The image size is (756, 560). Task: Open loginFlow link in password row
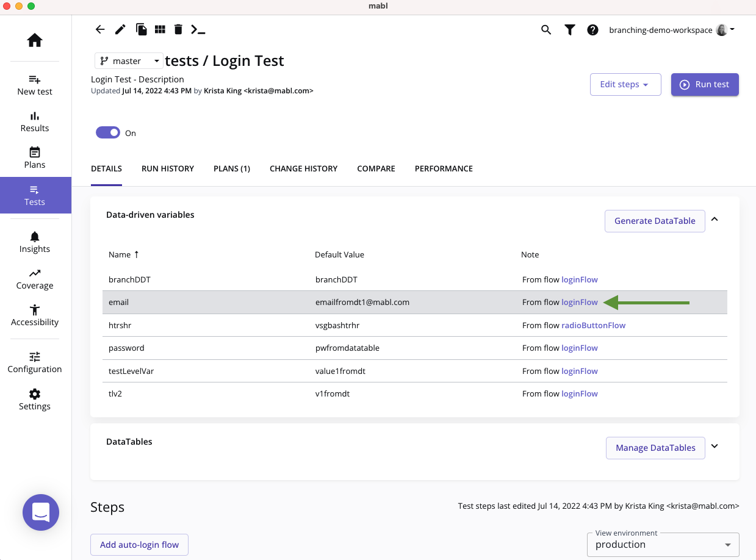[x=580, y=348]
